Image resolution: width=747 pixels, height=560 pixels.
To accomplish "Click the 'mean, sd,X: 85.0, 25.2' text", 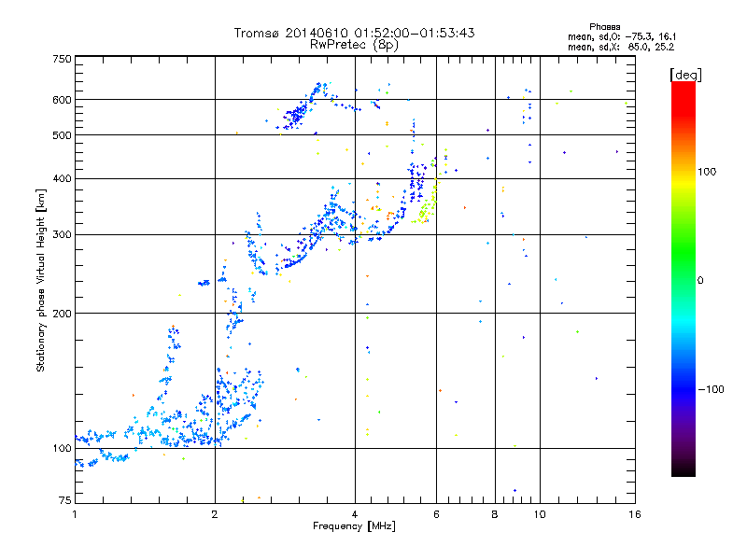I will tap(621, 48).
